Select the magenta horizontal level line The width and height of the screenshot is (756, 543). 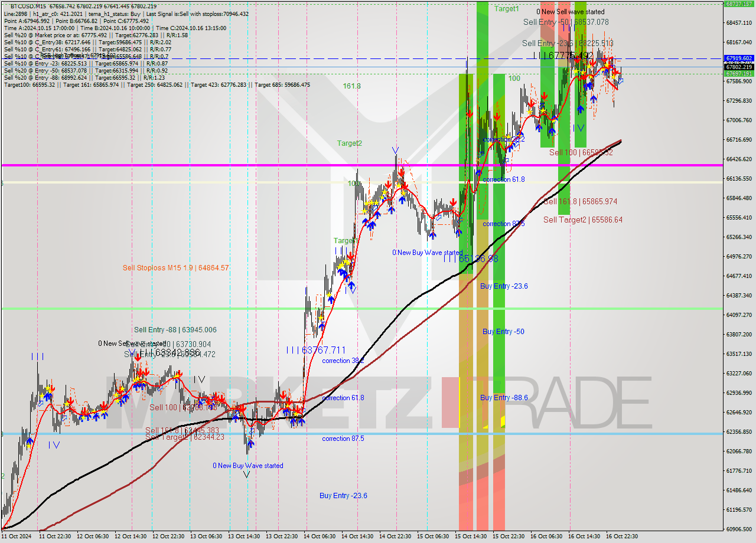[361, 165]
